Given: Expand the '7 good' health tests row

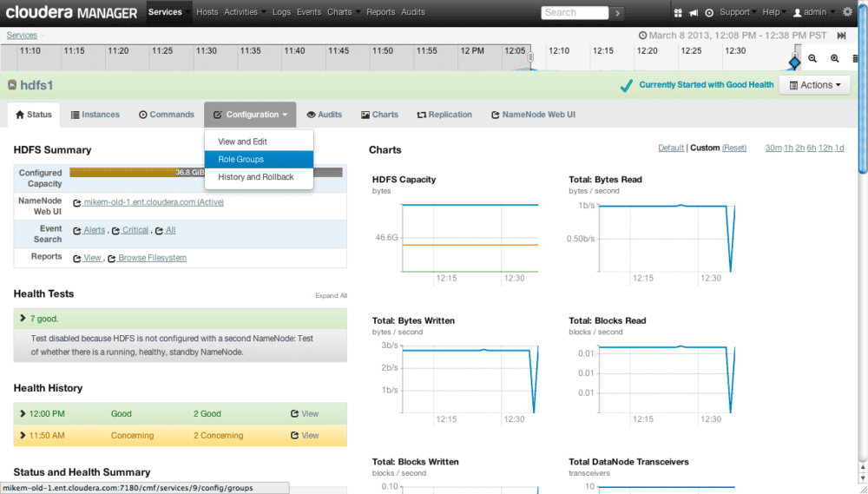Looking at the screenshot, I should point(23,319).
